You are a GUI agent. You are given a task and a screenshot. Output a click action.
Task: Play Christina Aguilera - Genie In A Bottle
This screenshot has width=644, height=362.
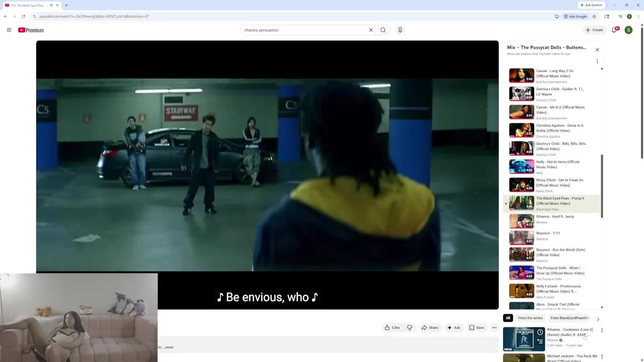point(552,130)
